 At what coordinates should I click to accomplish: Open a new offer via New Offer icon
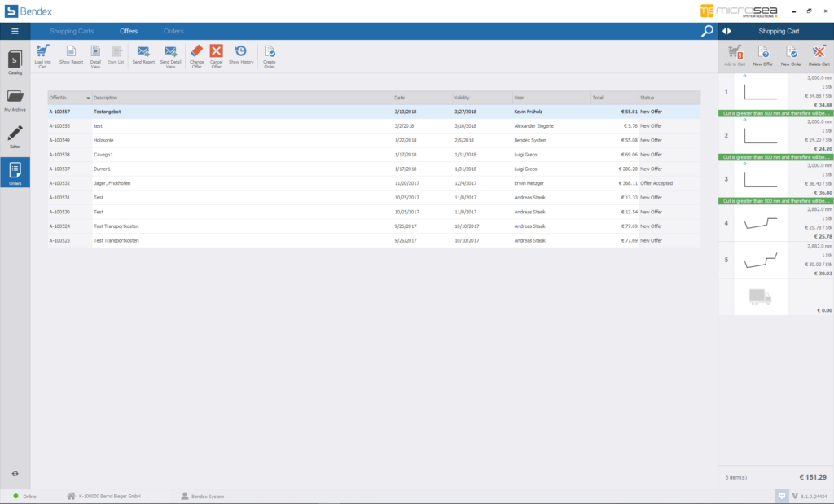pos(763,54)
